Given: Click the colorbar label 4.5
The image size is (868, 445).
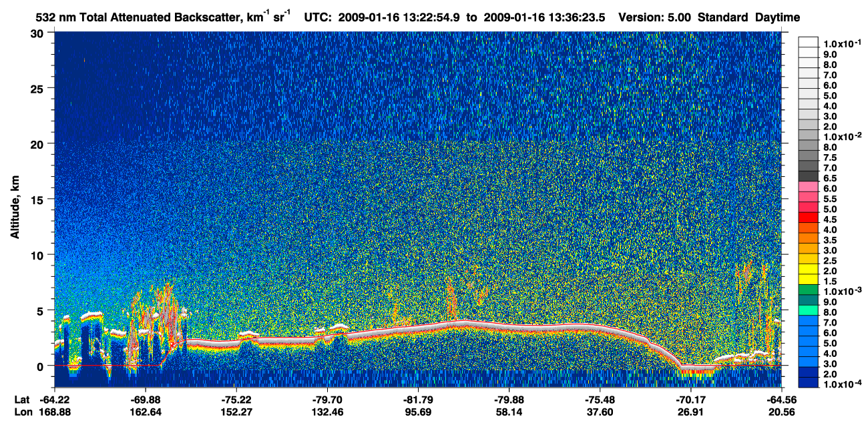Looking at the screenshot, I should tap(830, 219).
